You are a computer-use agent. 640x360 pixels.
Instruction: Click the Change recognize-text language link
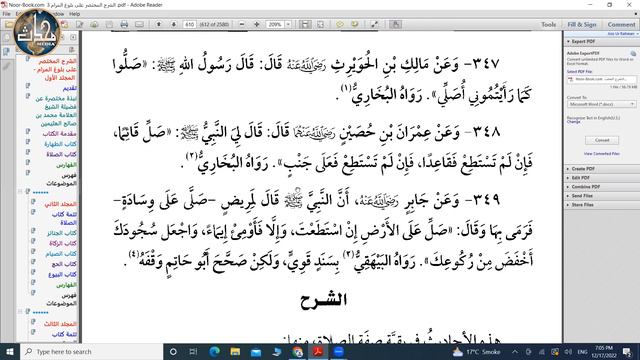point(573,122)
